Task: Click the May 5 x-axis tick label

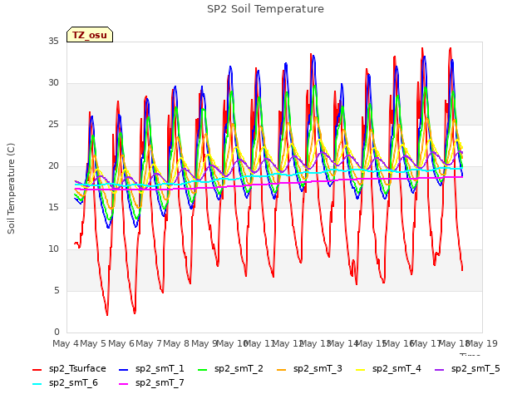Action: point(93,343)
